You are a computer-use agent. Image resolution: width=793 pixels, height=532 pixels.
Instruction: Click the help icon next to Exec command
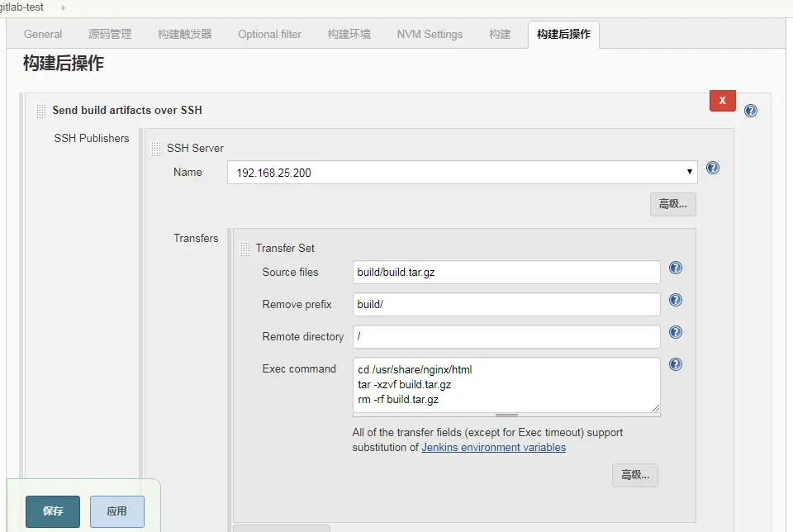(675, 363)
